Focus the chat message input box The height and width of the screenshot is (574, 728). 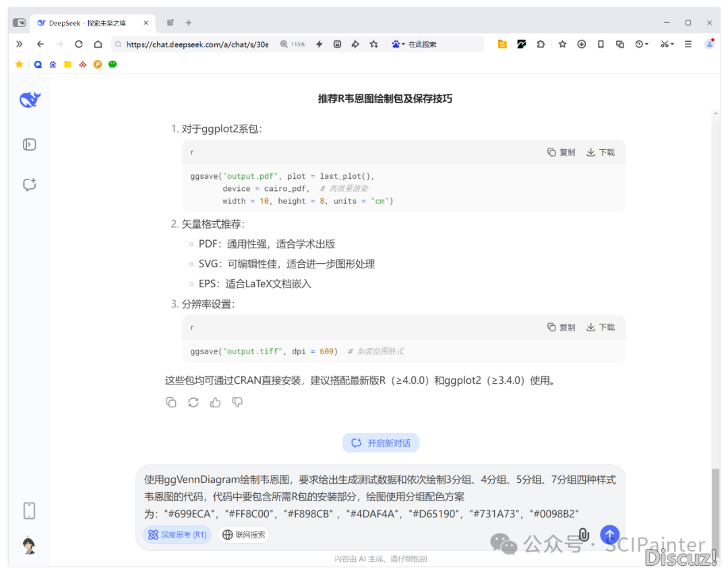[380, 496]
